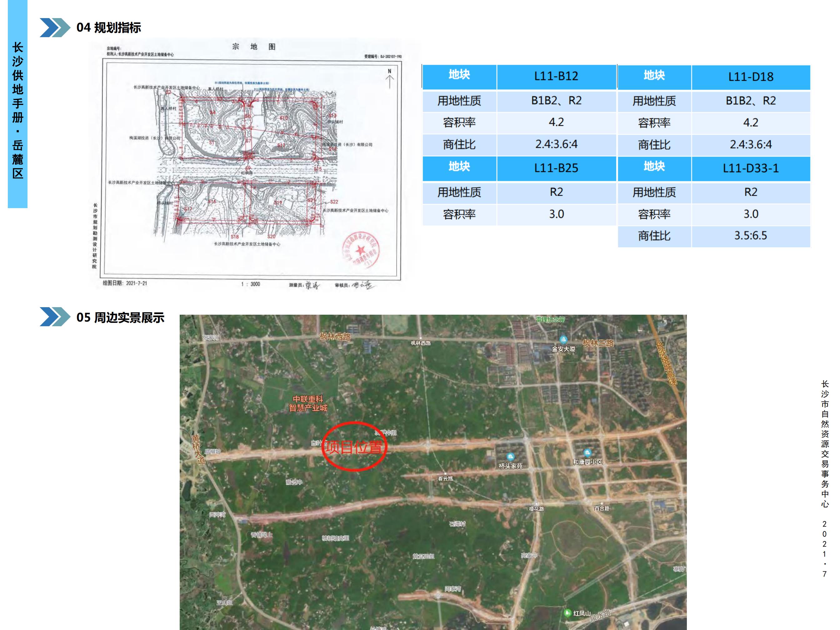Select the L11-D18 header cell
The height and width of the screenshot is (630, 840).
pyautogui.click(x=751, y=77)
